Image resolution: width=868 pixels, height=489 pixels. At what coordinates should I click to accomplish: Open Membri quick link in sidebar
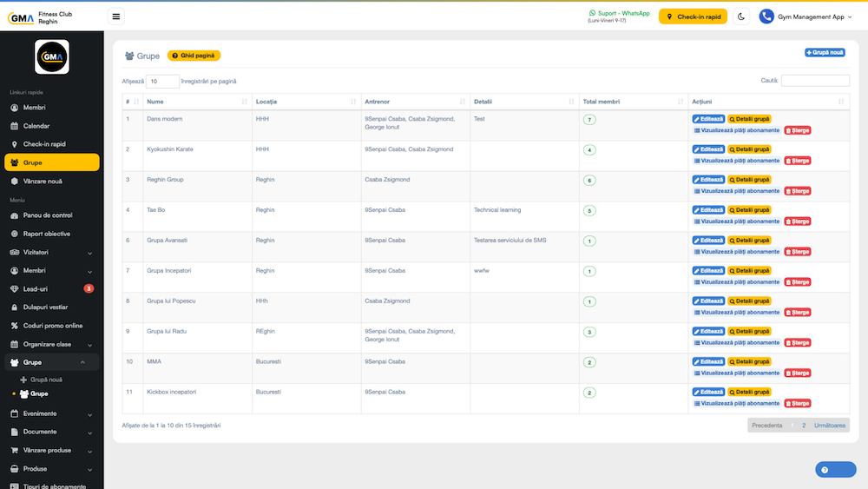pos(52,108)
